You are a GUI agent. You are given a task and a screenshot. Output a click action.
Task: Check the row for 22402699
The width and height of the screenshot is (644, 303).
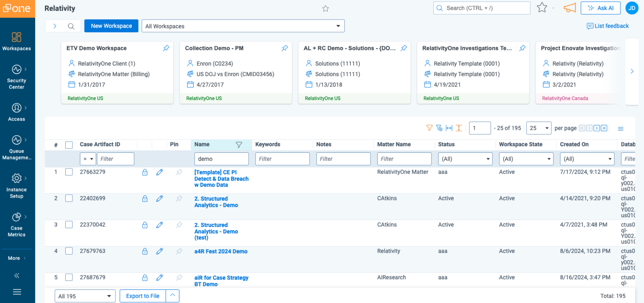pyautogui.click(x=69, y=198)
